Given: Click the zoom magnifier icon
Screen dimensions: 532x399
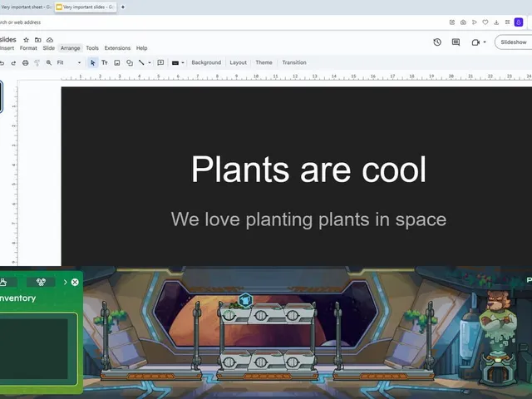Looking at the screenshot, I should (49, 62).
